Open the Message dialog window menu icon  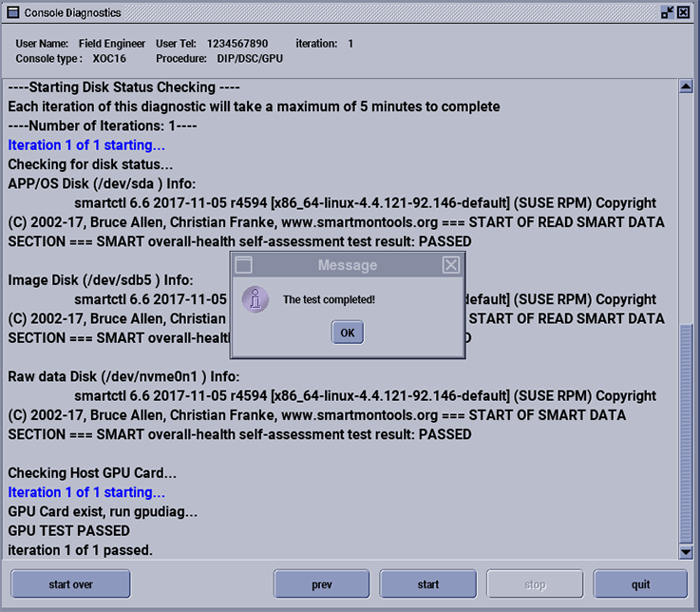point(243,265)
